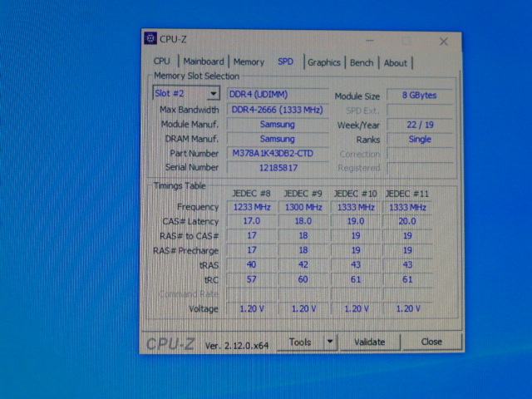
Task: Click the CPU-Z app icon in title bar
Action: tap(150, 38)
